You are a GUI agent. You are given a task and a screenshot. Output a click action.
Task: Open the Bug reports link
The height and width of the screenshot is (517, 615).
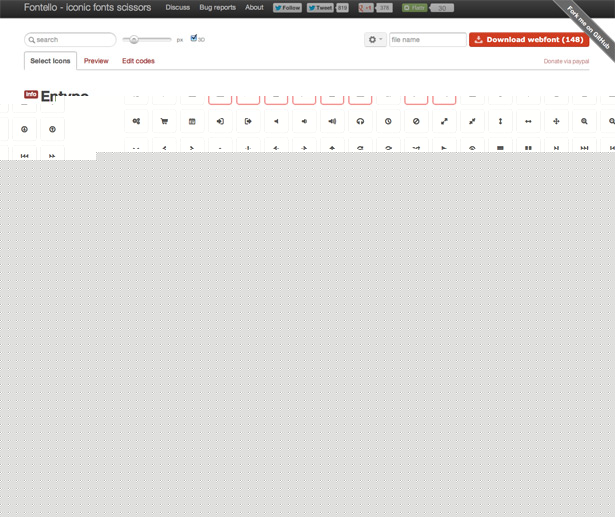[x=218, y=7]
